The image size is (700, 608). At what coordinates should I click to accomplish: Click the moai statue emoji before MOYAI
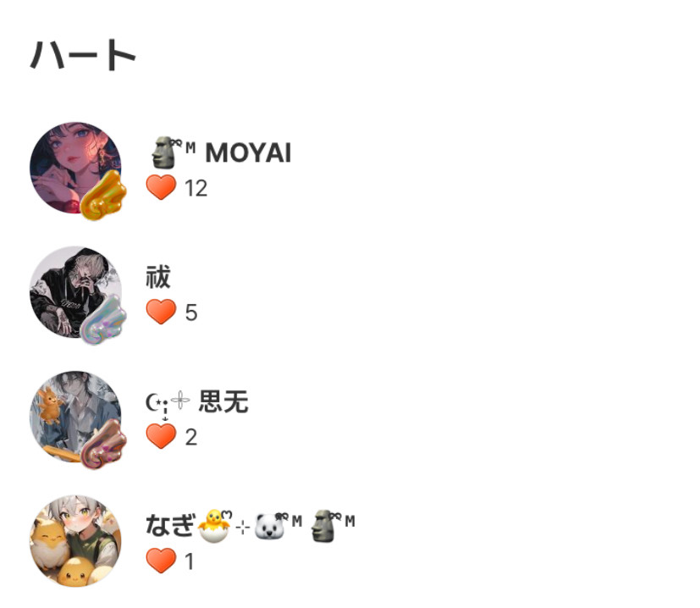[163, 152]
